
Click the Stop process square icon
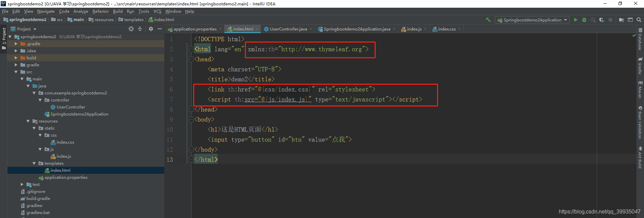[610, 20]
